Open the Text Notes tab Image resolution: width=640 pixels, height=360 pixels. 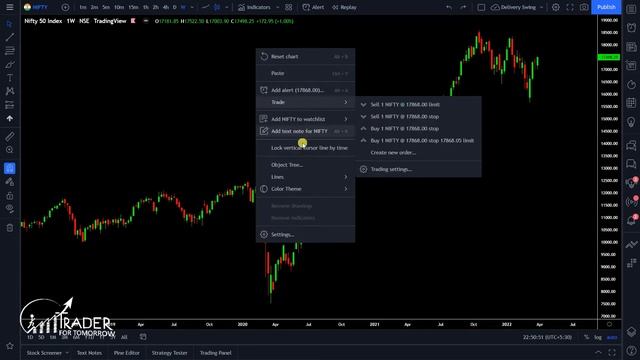tap(89, 353)
